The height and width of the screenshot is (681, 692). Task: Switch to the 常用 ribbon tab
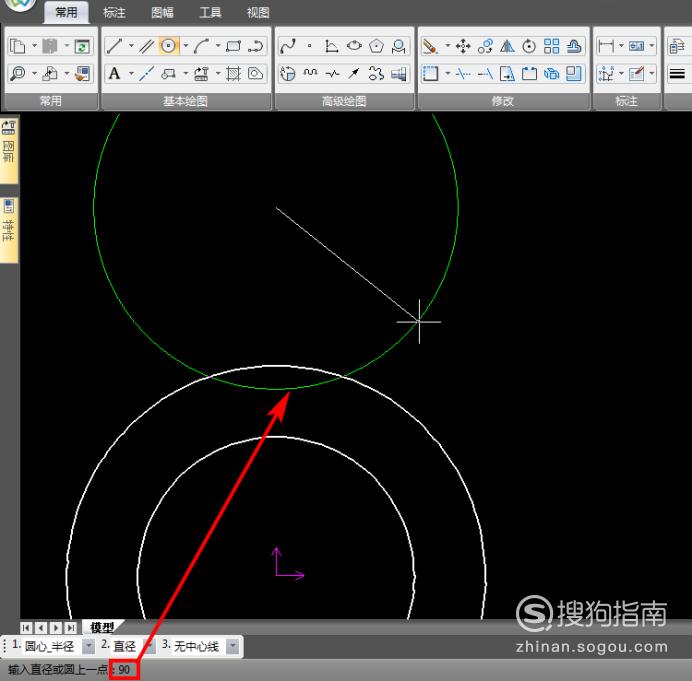(67, 12)
